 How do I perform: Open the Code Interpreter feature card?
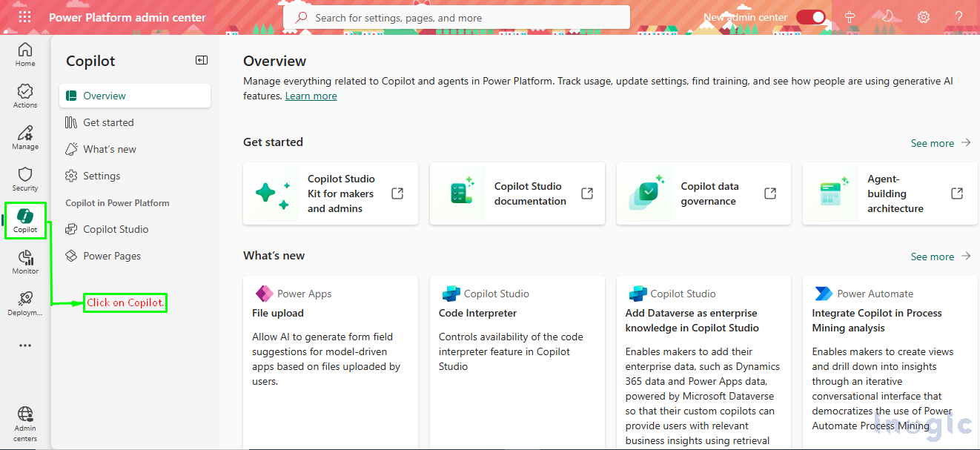[517, 363]
